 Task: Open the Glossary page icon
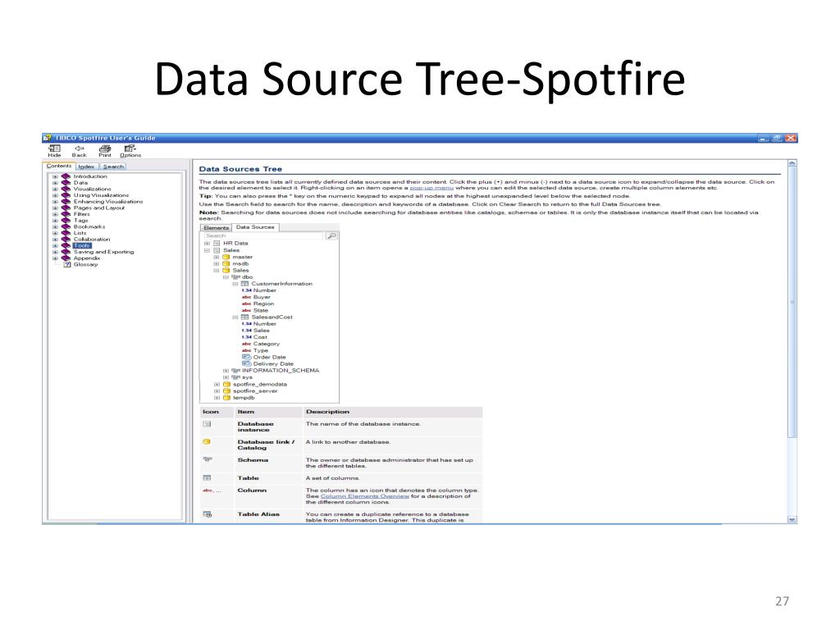point(67,265)
